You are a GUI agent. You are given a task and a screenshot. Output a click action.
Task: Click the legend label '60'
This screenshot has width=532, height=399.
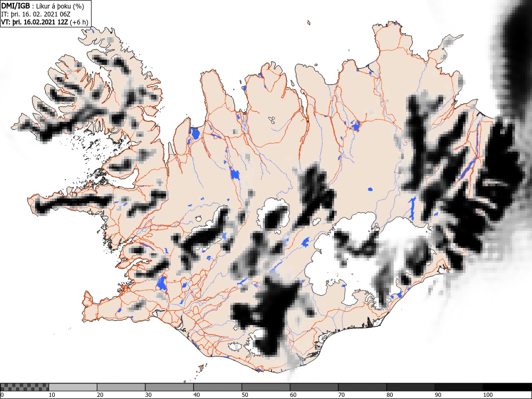(293, 395)
